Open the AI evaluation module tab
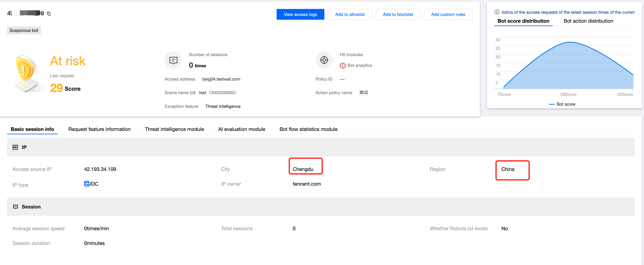 (242, 129)
